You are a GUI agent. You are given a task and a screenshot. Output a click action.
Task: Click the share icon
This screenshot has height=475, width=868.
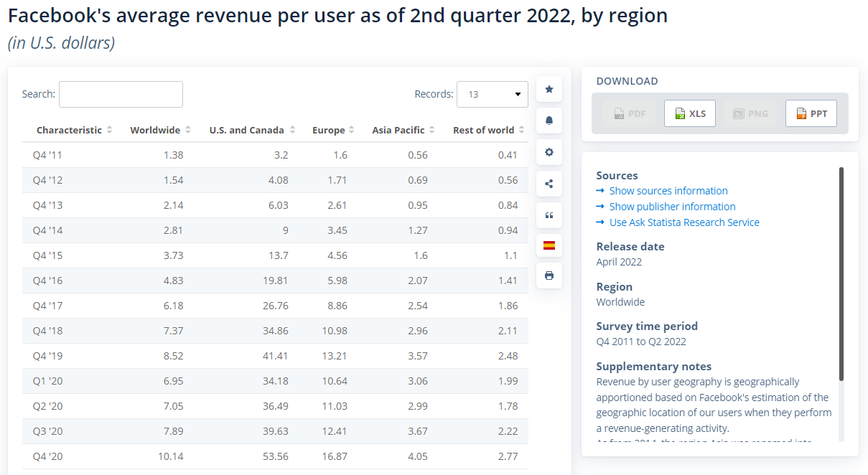tap(549, 184)
